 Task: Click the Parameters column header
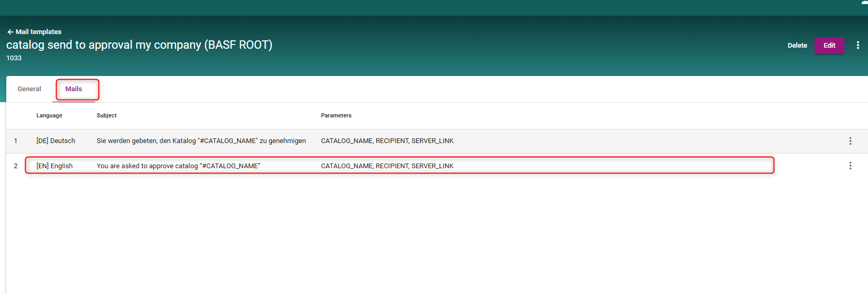pyautogui.click(x=336, y=116)
